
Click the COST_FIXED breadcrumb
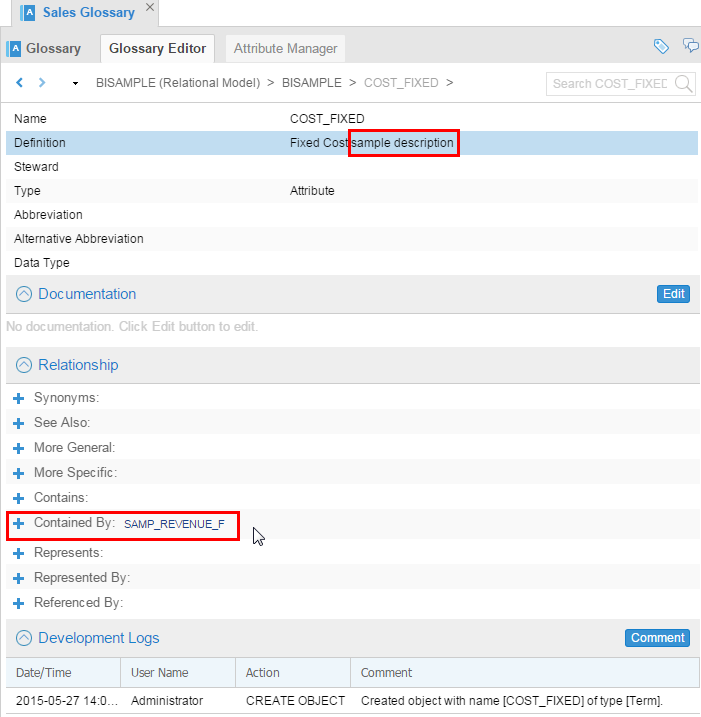pyautogui.click(x=401, y=83)
